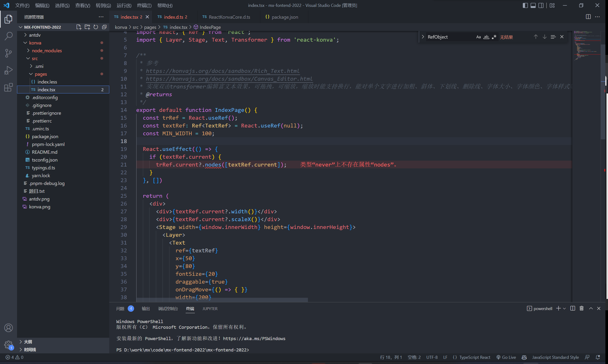Image resolution: width=608 pixels, height=364 pixels.
Task: Open the Extensions view
Action: (x=8, y=87)
